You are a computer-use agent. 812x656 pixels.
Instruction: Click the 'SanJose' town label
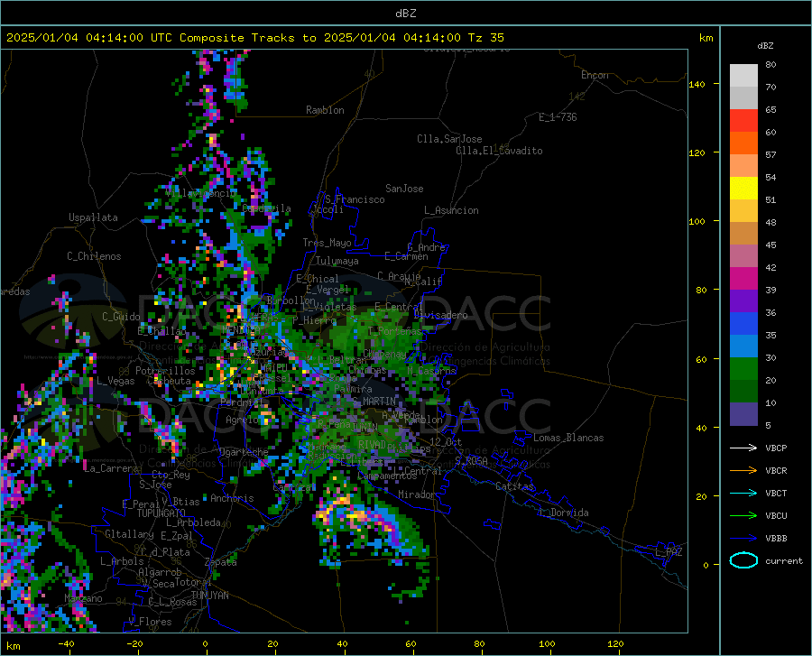(x=404, y=189)
